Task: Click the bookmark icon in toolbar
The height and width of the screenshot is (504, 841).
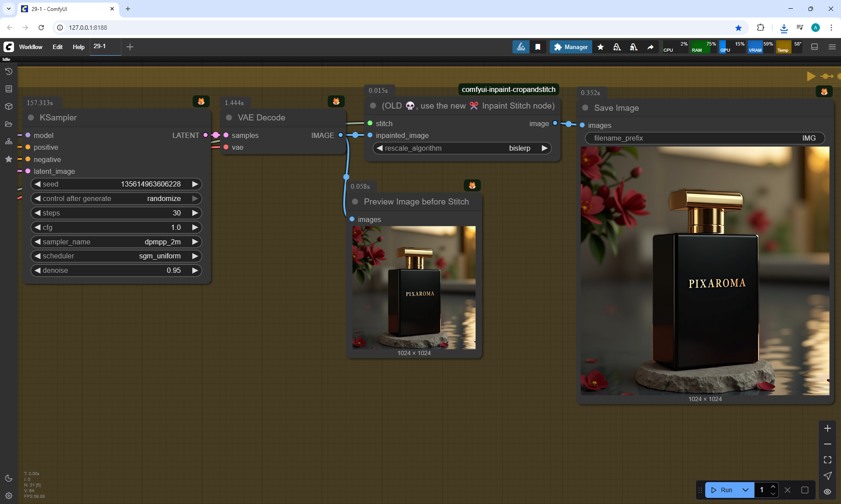Action: 538,47
